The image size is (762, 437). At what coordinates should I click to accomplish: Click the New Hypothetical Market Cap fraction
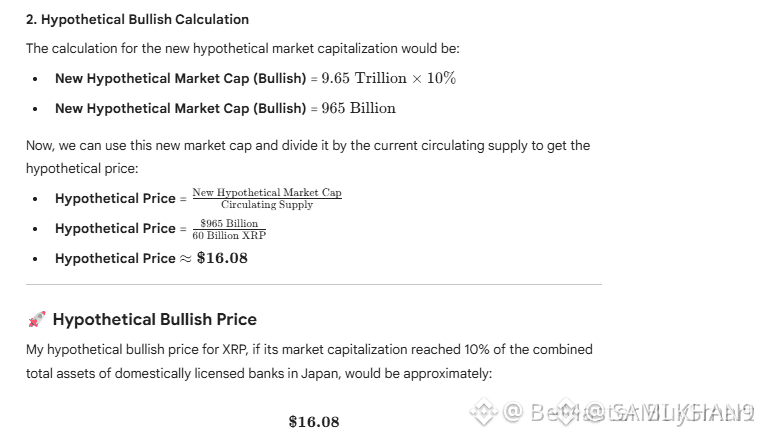click(267, 198)
